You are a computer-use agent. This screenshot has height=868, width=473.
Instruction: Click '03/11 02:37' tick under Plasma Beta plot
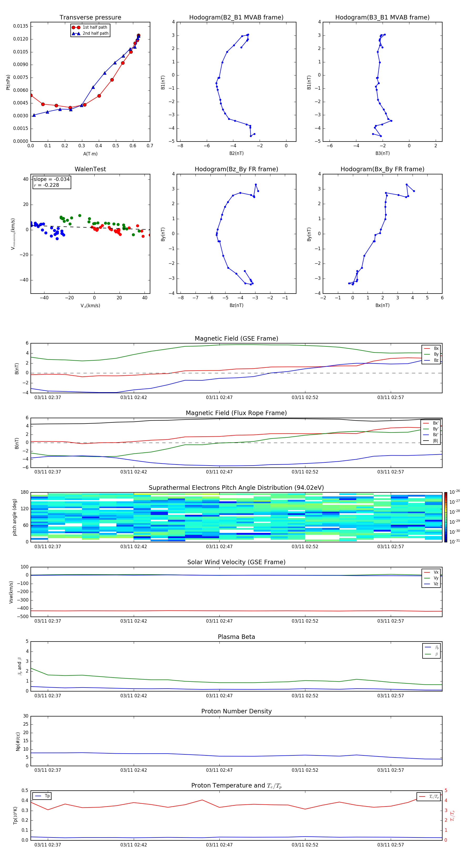(48, 695)
